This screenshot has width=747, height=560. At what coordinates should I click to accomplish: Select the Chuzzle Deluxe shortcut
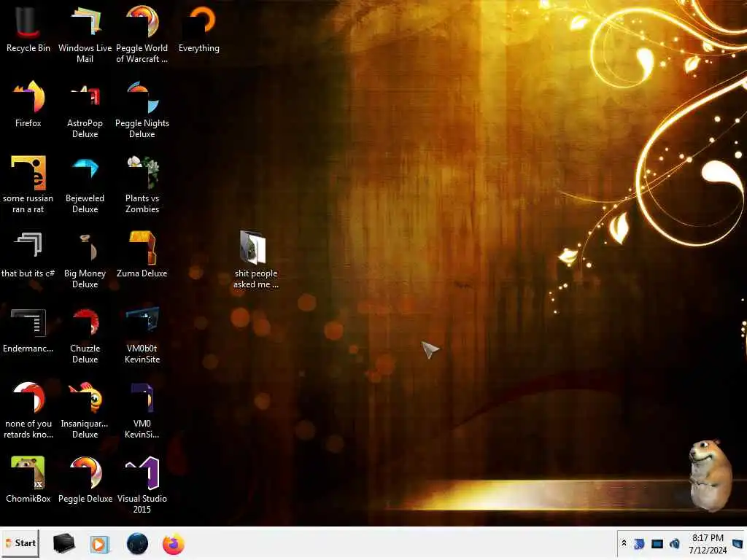pyautogui.click(x=85, y=335)
